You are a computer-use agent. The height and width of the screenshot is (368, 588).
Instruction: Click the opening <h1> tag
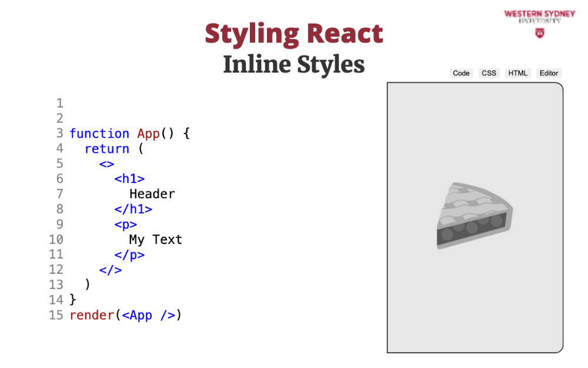[129, 179]
